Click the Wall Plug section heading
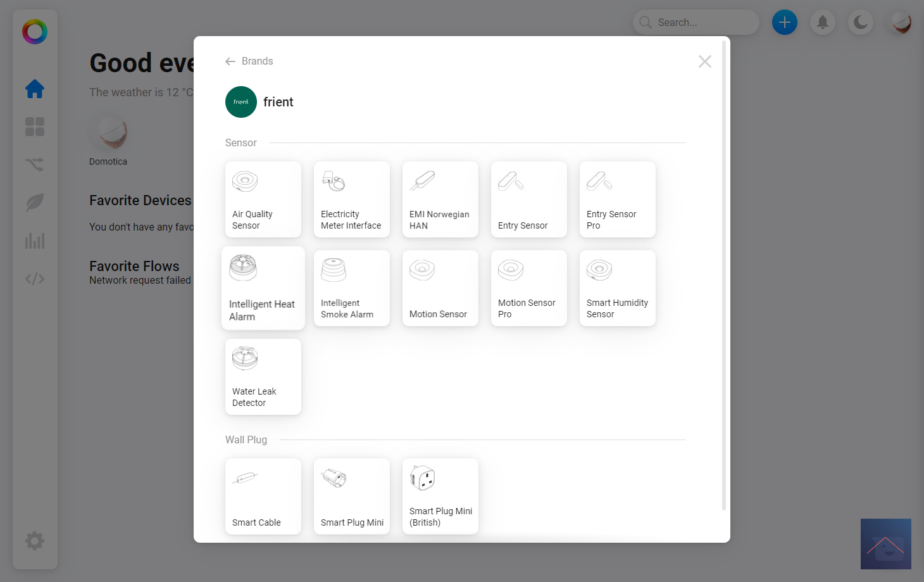This screenshot has width=924, height=582. coord(246,440)
